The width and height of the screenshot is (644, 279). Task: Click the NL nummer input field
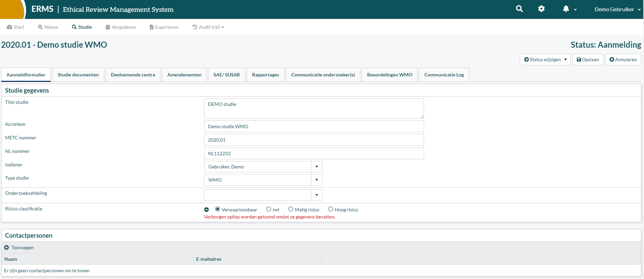pyautogui.click(x=314, y=154)
